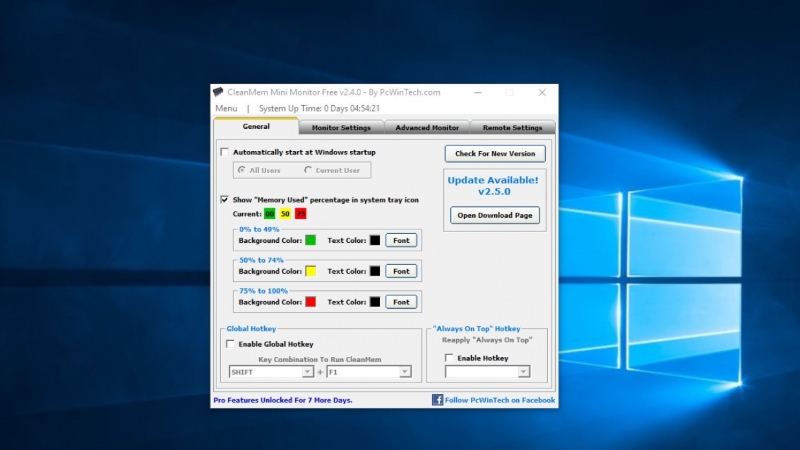Expand the SHIFT modifier key dropdown
Image resolution: width=800 pixels, height=450 pixels.
(x=307, y=372)
